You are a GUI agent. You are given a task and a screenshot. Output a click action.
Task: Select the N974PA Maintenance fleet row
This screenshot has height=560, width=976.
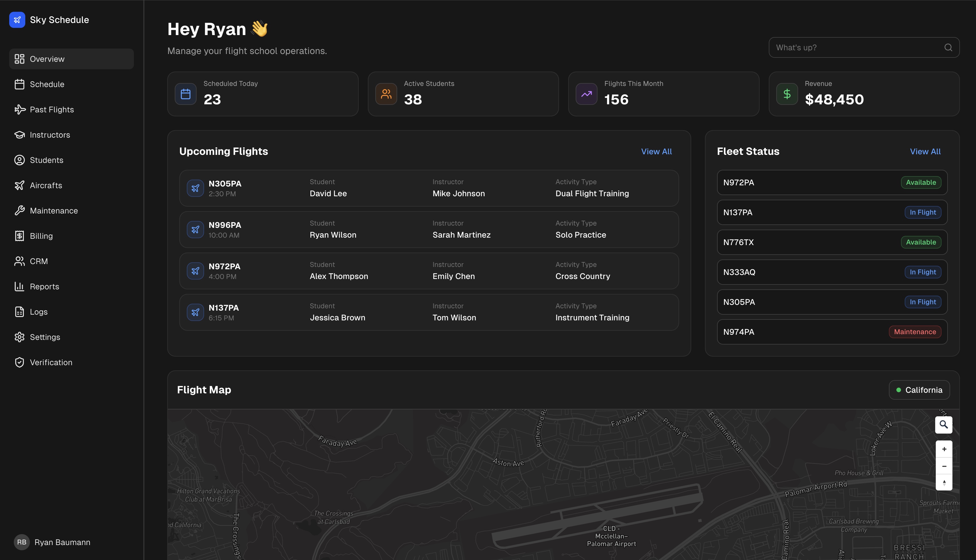[832, 332]
